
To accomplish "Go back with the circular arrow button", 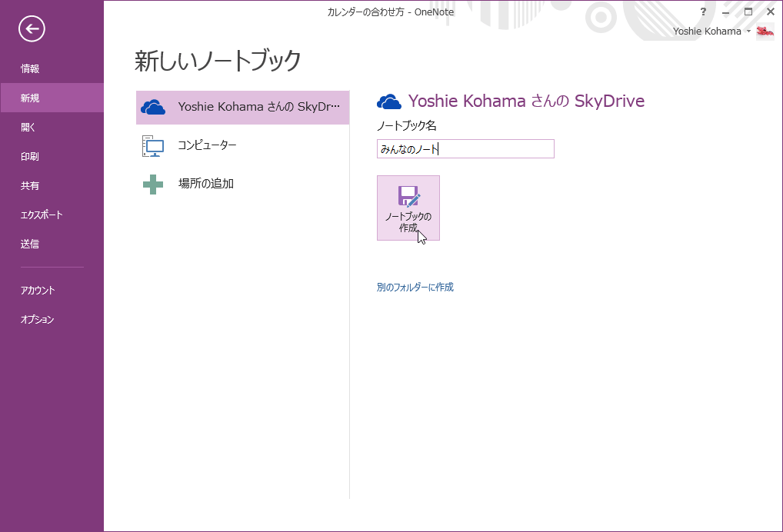I will point(32,29).
